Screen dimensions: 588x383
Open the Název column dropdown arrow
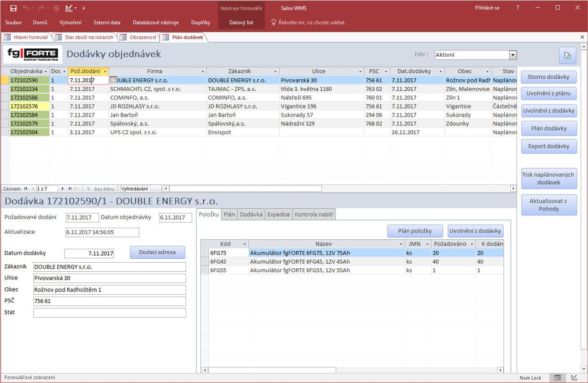tap(400, 244)
